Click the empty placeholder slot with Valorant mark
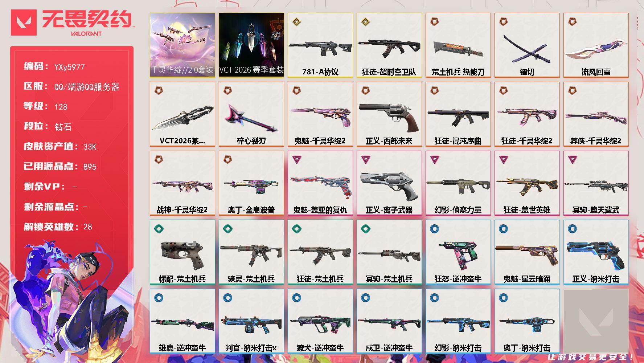Screen dimensions: 644x363 [596, 321]
